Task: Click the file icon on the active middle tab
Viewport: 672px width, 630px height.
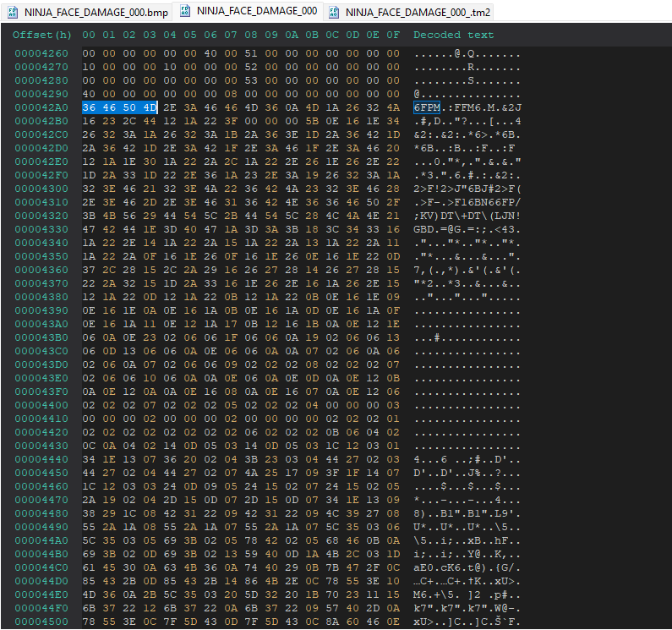Action: tap(185, 11)
